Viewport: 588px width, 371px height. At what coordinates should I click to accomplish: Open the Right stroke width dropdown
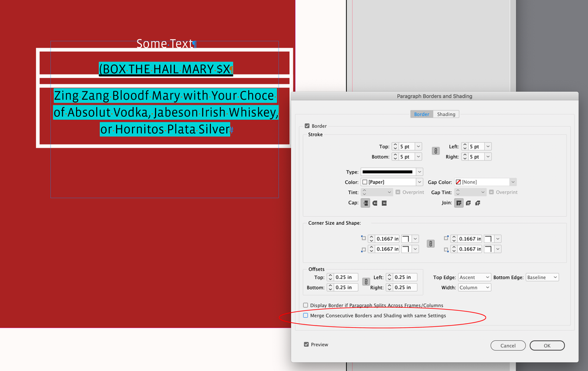(x=488, y=156)
